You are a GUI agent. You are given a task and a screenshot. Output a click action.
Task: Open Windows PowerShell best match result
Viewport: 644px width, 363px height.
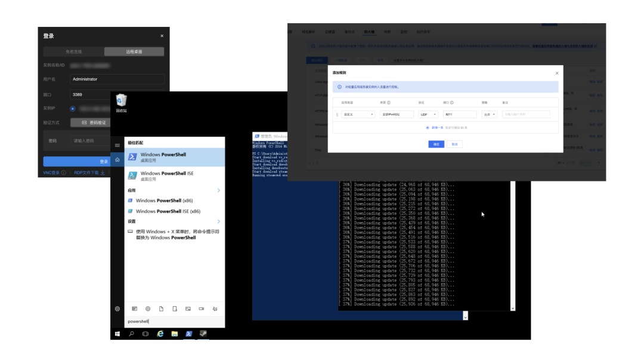(x=175, y=157)
